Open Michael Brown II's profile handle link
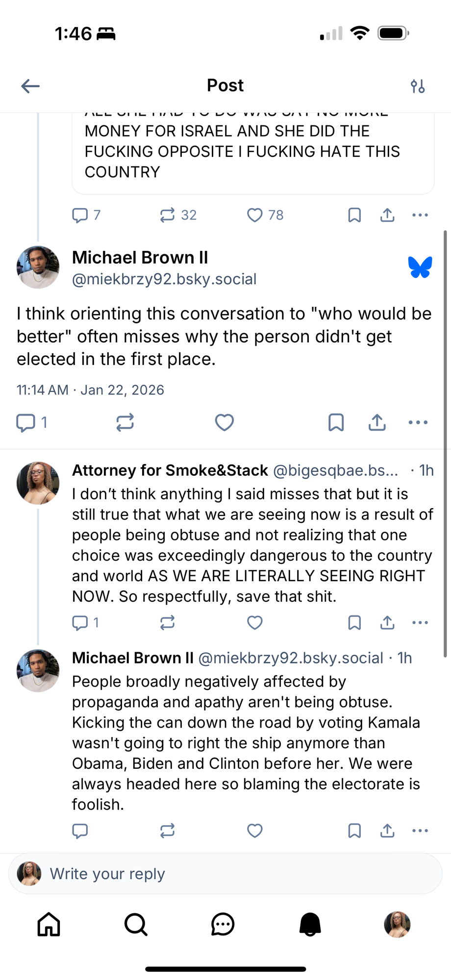Screen dimensions: 451x980 [164, 279]
